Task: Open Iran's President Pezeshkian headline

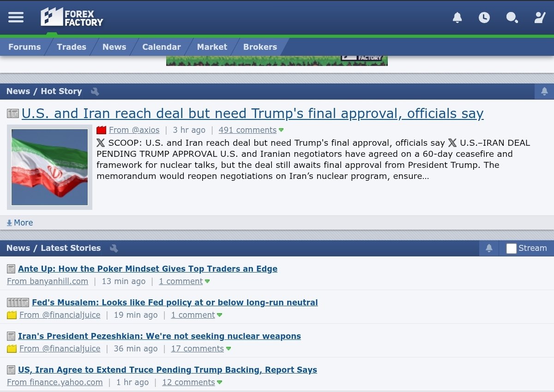Action: point(159,336)
